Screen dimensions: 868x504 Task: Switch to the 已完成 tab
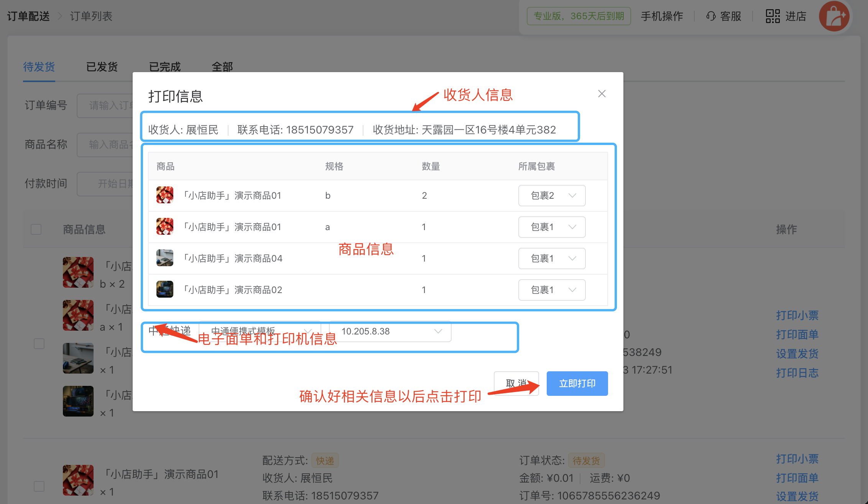pos(165,67)
